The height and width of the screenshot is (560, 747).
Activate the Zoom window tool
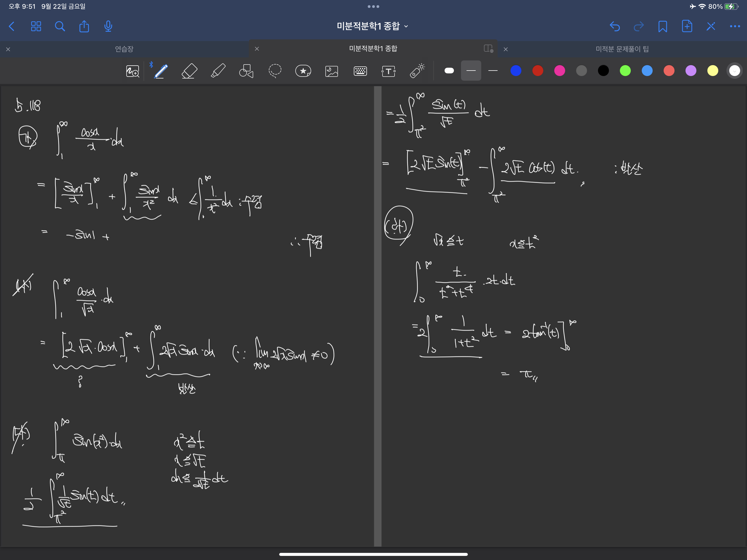pos(132,71)
